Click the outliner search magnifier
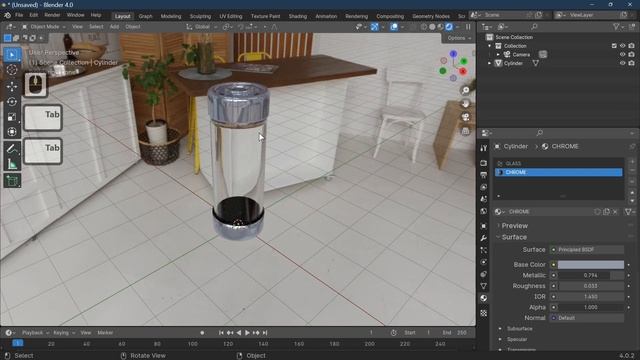 [x=534, y=27]
